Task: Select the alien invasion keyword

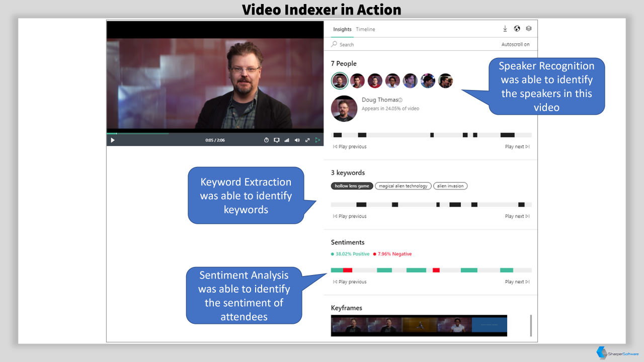Action: pos(450,186)
